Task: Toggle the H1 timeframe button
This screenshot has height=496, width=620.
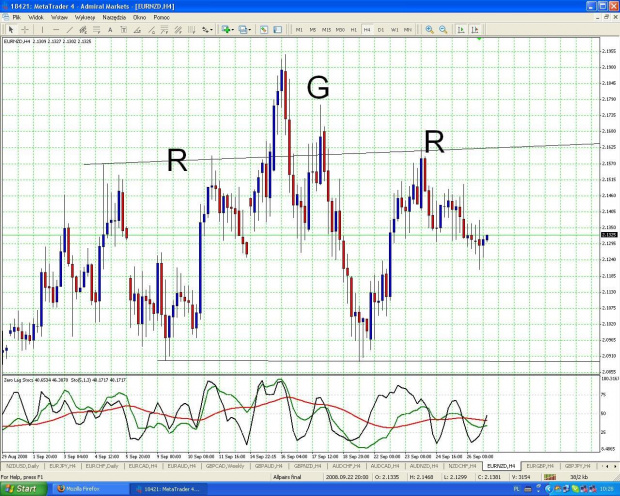Action: pos(354,30)
